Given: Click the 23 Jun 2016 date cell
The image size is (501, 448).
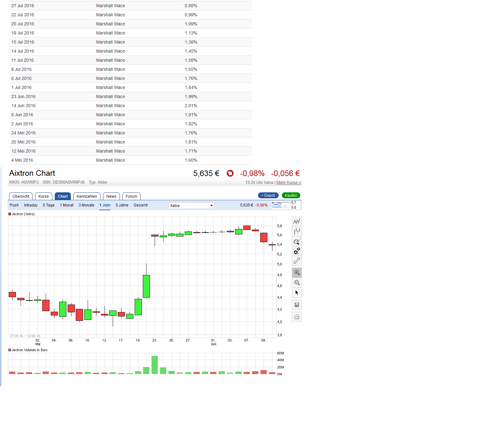Looking at the screenshot, I should (23, 96).
